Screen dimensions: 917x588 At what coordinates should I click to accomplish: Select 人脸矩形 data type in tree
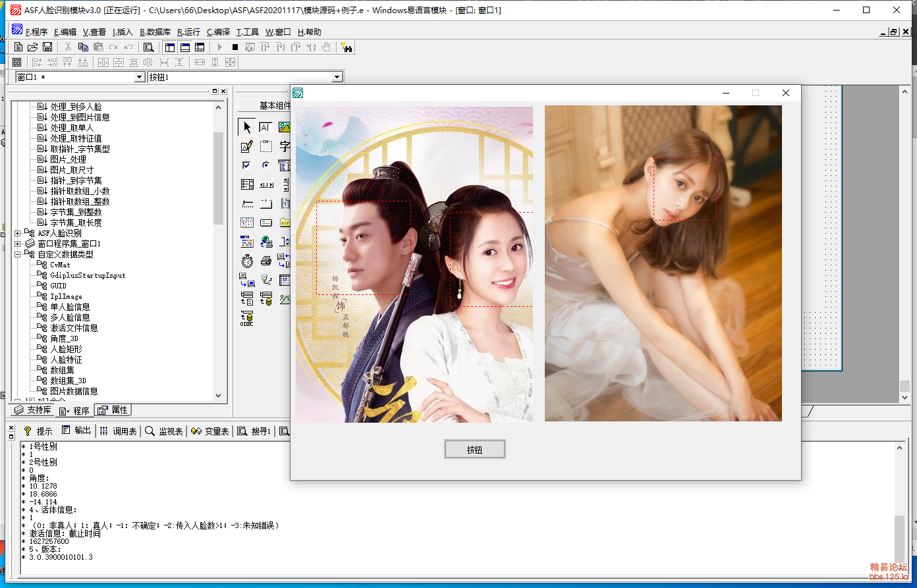coord(66,349)
